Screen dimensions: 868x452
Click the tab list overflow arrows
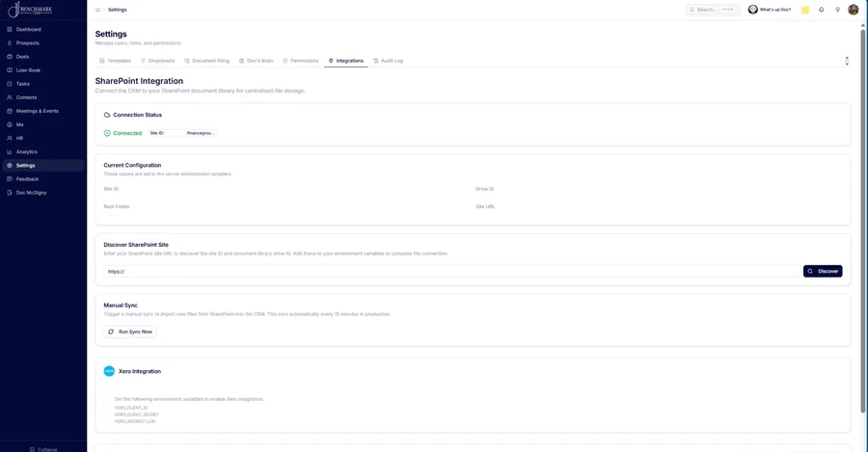(847, 61)
